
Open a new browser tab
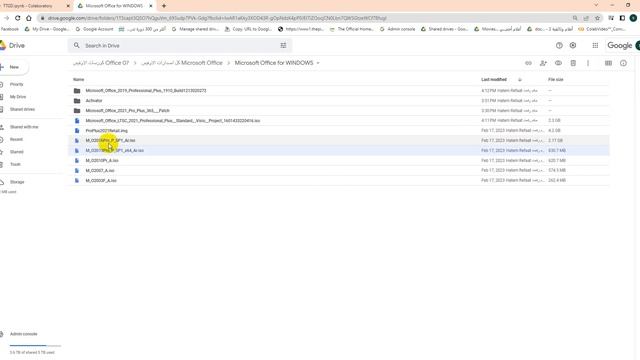tap(164, 6)
